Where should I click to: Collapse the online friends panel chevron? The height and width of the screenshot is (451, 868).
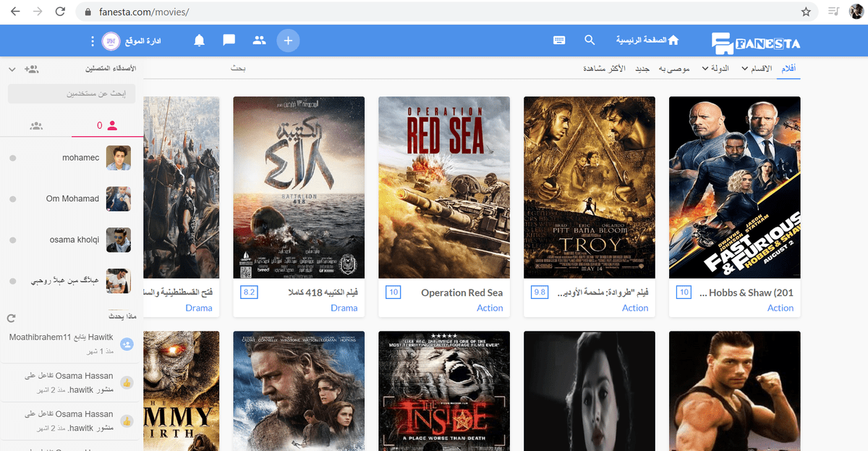(x=12, y=69)
